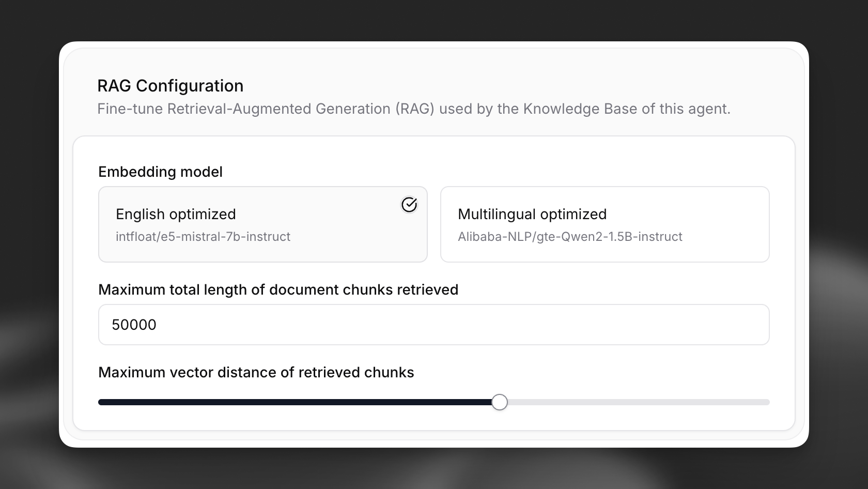This screenshot has height=489, width=868.
Task: Click the Alibaba-NLP/gte-Qwen2-1.5B-instruct model name
Action: tap(570, 236)
